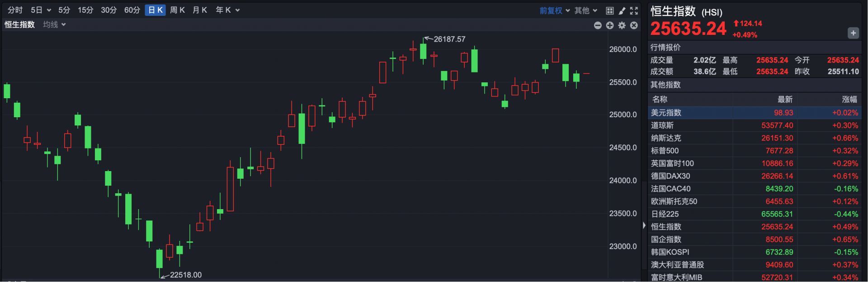Switch to 周K weekly candlesticks
Image resolution: width=868 pixels, height=282 pixels.
tap(177, 10)
